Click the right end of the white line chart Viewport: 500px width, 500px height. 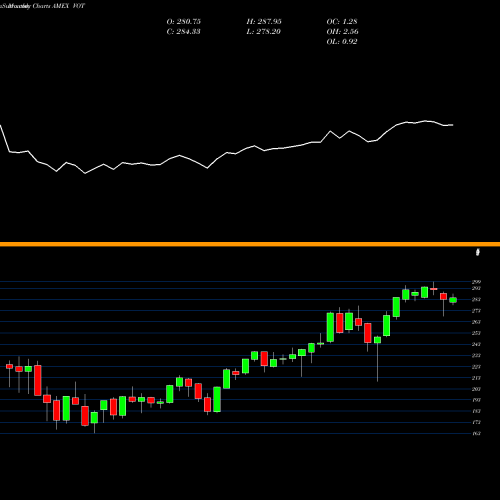pyautogui.click(x=452, y=125)
